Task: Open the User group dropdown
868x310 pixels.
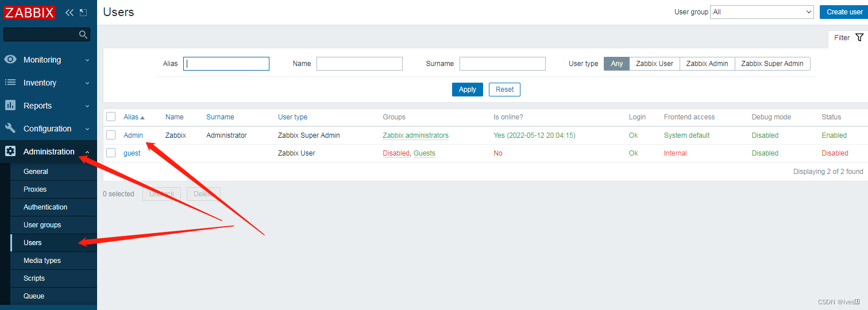Action: click(x=762, y=12)
